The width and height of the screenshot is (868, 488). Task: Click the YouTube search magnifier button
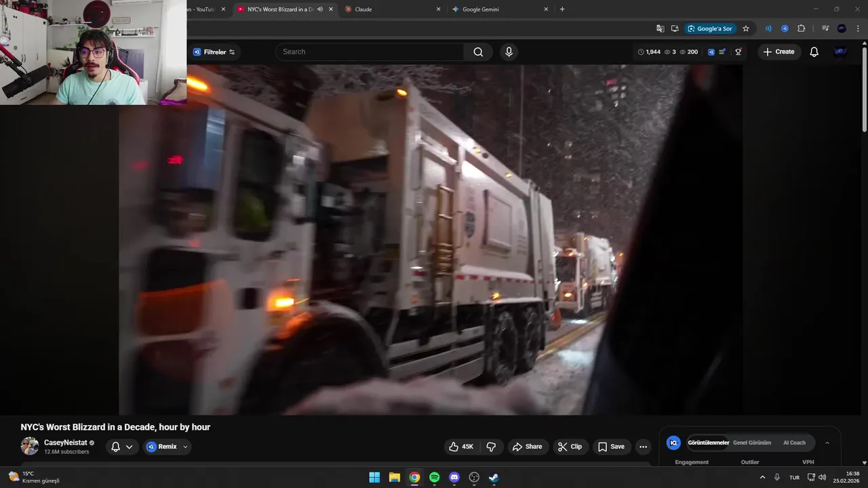click(x=478, y=52)
